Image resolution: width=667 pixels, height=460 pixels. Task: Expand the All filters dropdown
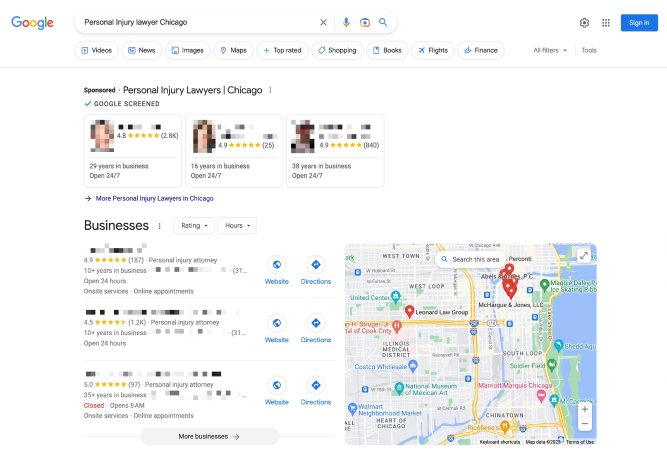[x=550, y=50]
